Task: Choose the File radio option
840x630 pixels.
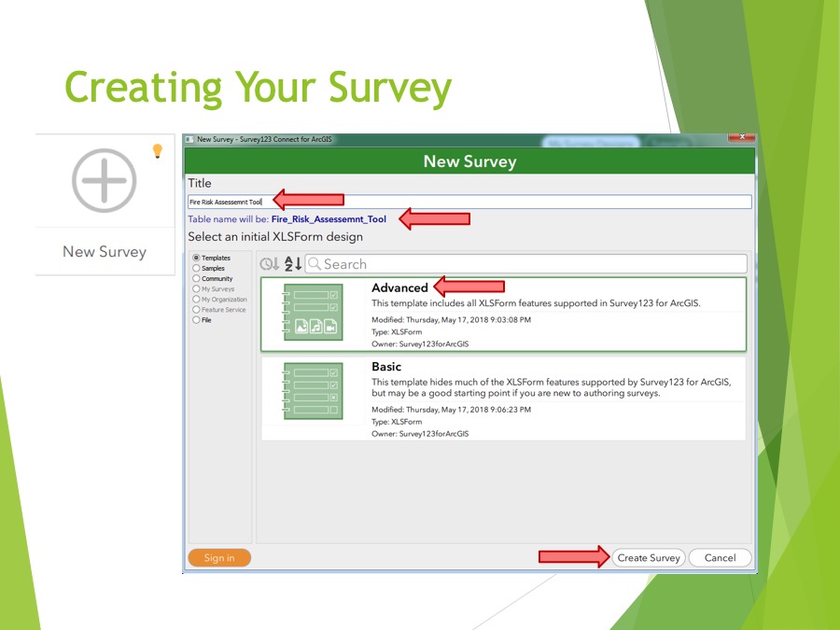Action: (x=202, y=320)
